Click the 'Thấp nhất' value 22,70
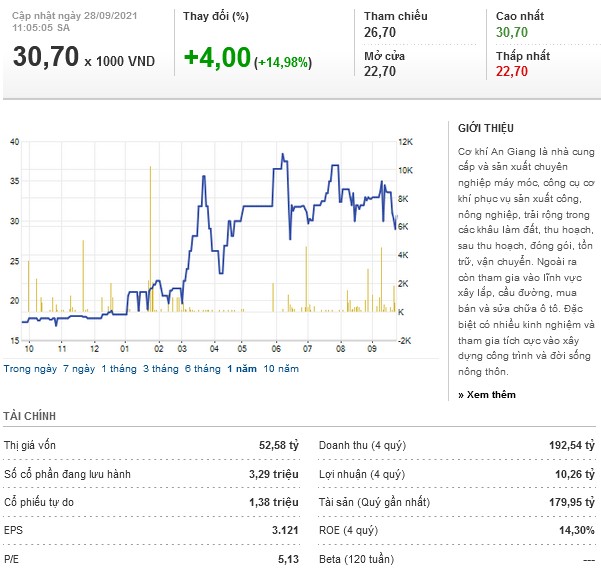This screenshot has height=571, width=601. (x=512, y=71)
